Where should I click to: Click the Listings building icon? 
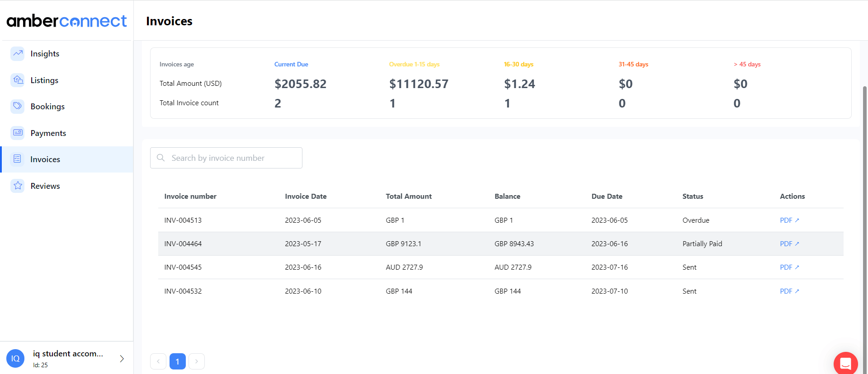18,80
